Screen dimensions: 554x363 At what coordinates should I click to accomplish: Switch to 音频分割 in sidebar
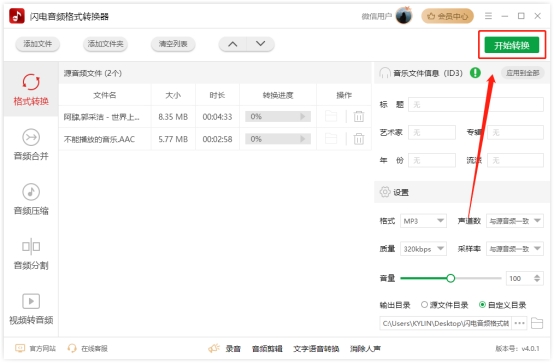tap(31, 253)
